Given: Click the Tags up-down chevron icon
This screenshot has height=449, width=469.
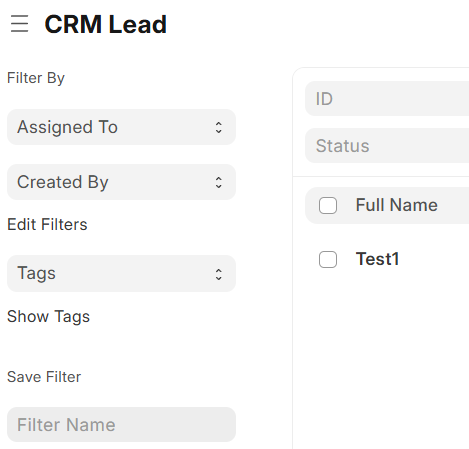Looking at the screenshot, I should point(219,274).
